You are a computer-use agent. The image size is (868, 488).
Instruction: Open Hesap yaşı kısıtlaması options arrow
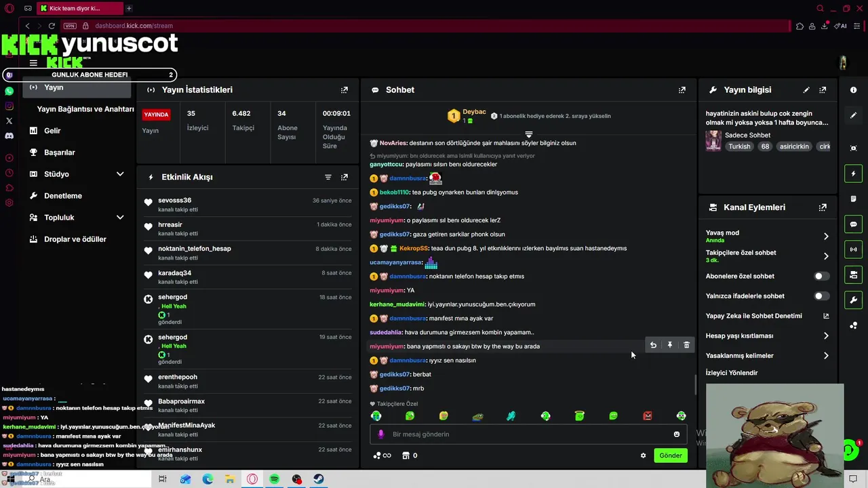click(826, 335)
